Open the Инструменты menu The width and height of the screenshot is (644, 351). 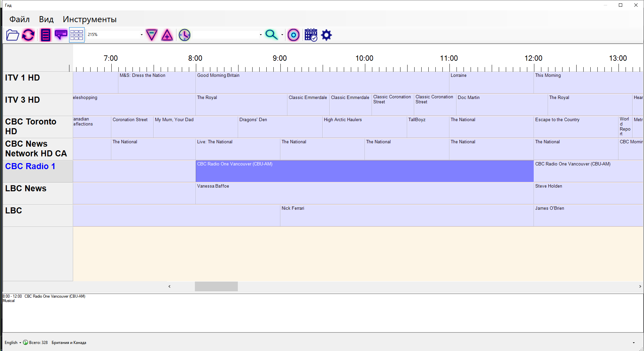pyautogui.click(x=90, y=19)
